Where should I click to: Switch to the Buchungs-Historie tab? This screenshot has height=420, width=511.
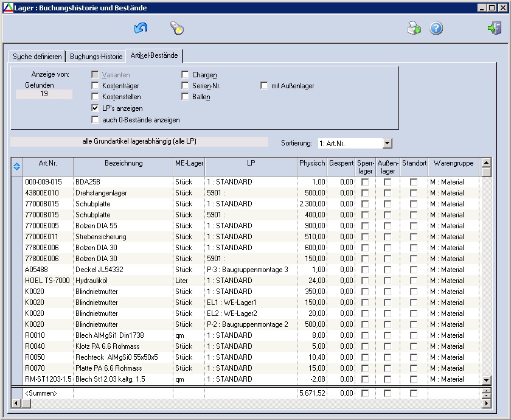click(96, 57)
